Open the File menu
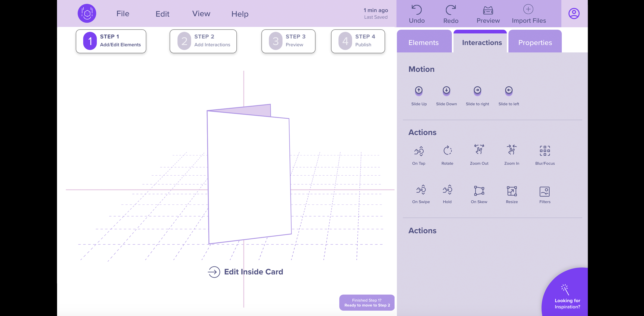 pos(123,14)
